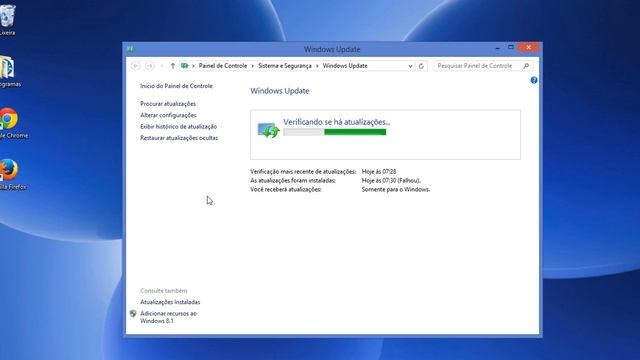The image size is (640, 360).
Task: Open Exibir histórico de atualização
Action: tap(178, 127)
